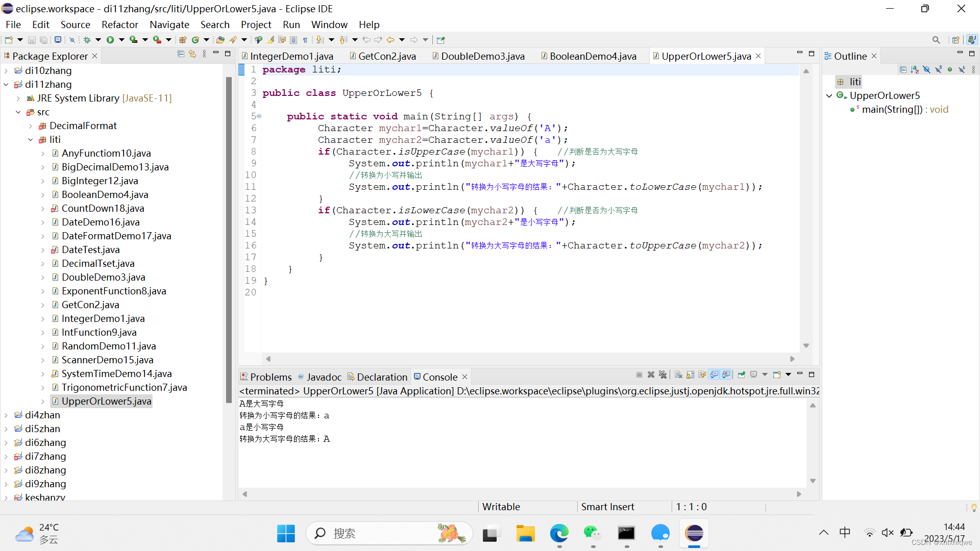Click the Debug bug icon in toolbar

pyautogui.click(x=87, y=40)
